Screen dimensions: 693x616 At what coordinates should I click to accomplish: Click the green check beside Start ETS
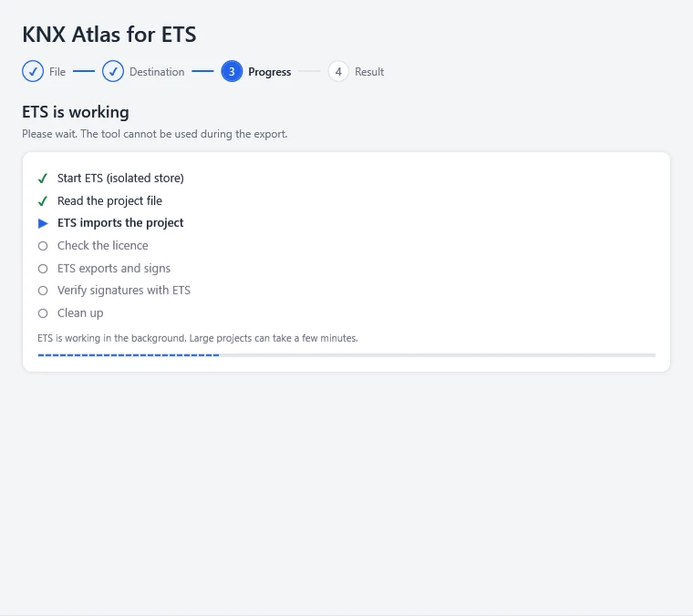(43, 179)
